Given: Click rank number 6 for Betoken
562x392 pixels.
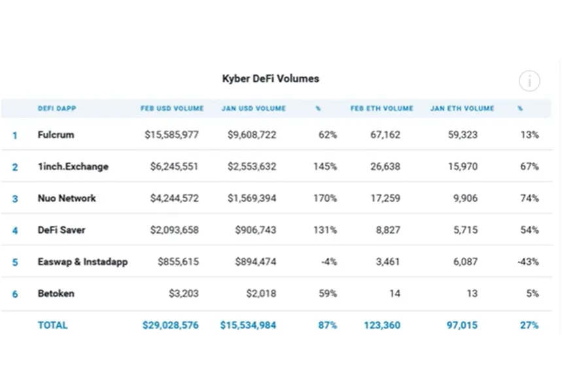Looking at the screenshot, I should (14, 294).
